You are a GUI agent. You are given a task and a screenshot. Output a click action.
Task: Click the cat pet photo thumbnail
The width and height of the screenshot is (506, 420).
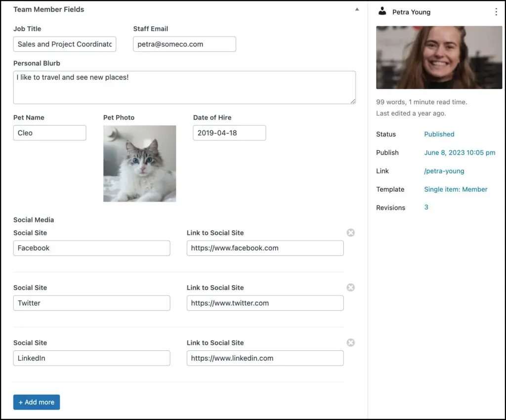[x=139, y=164]
